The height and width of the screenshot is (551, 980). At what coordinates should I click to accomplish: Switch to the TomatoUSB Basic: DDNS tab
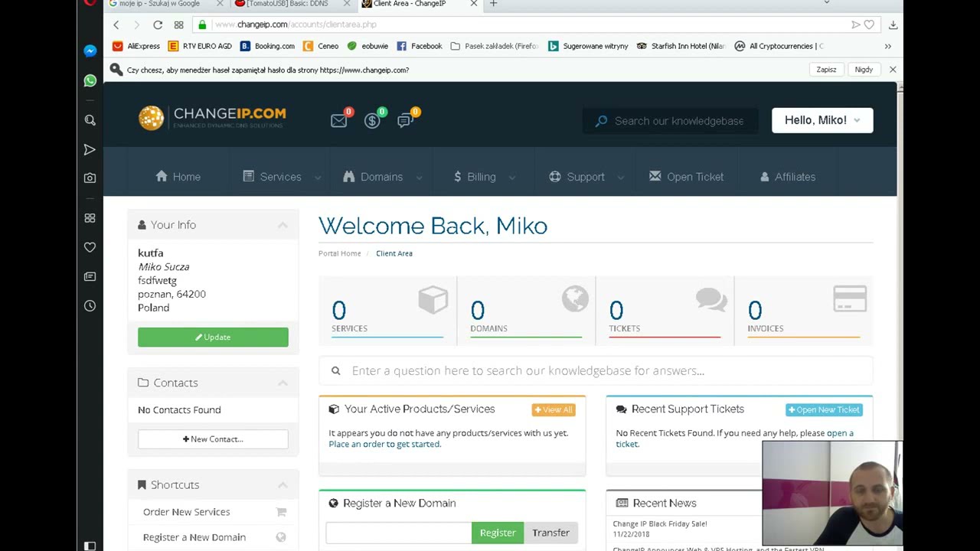pyautogui.click(x=287, y=4)
